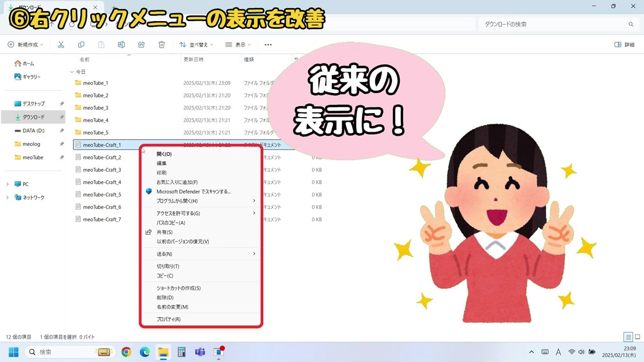Click pin icon beside DATA (D:)
The width and height of the screenshot is (644, 362).
[x=62, y=130]
